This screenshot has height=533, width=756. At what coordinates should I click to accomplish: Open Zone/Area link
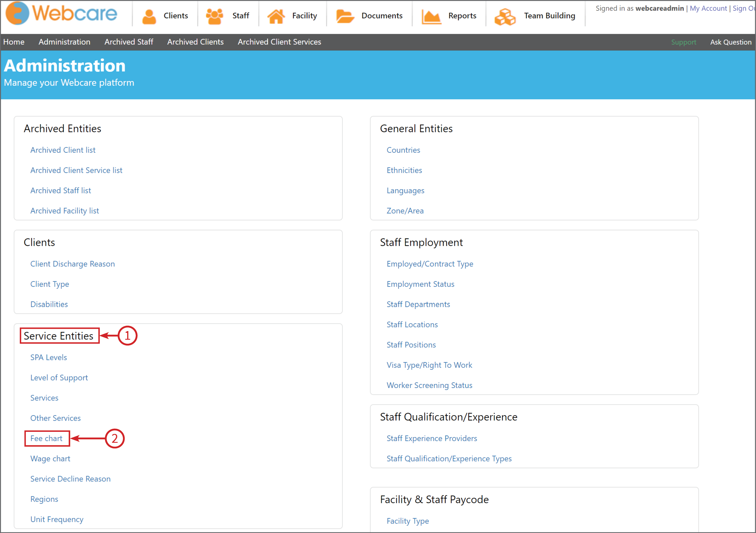point(405,211)
